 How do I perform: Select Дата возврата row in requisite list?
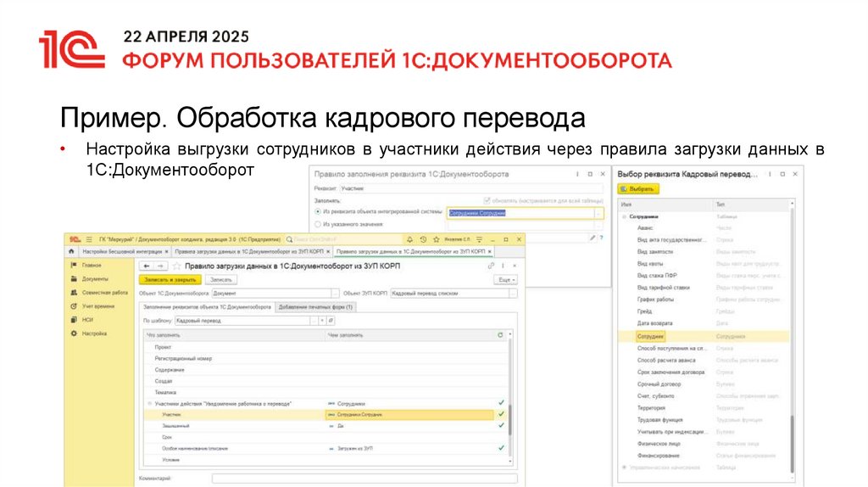pos(703,323)
